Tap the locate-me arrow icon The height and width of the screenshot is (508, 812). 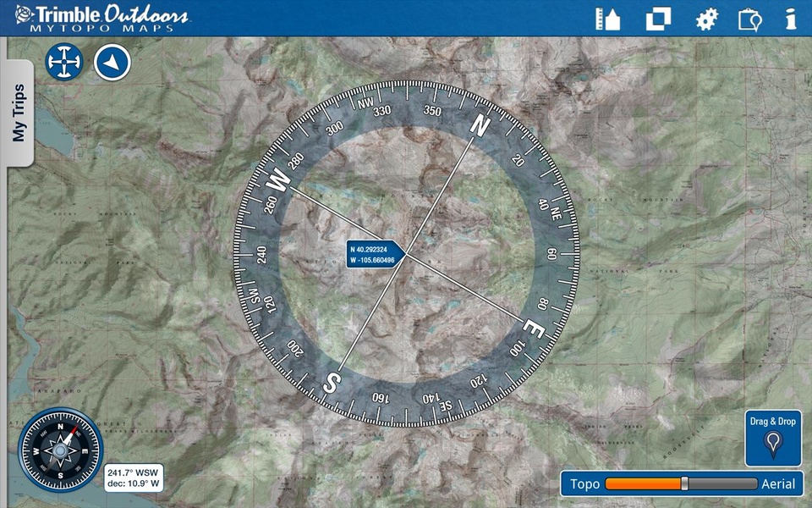click(112, 62)
